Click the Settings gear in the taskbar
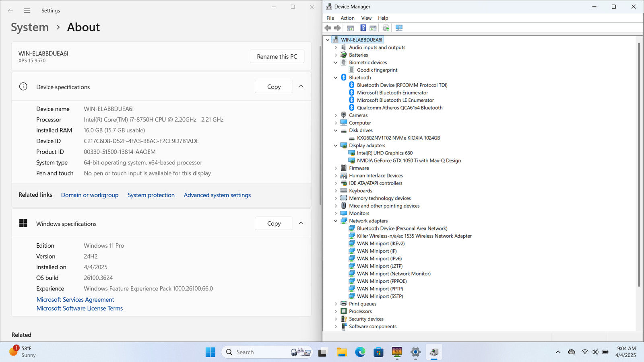Viewport: 644px width, 362px height. pyautogui.click(x=415, y=352)
